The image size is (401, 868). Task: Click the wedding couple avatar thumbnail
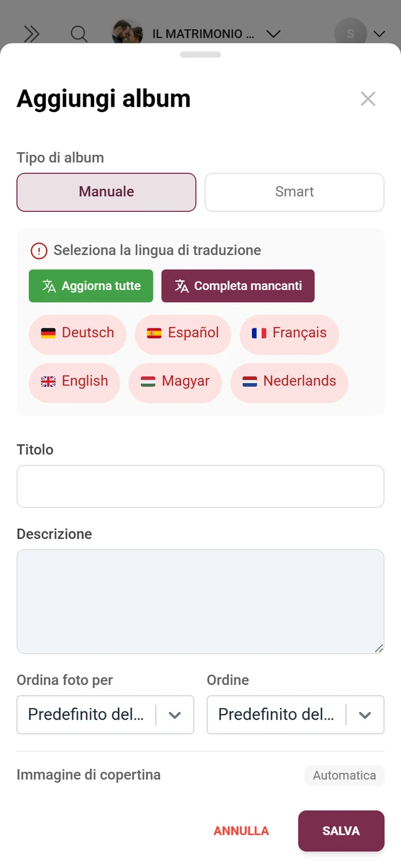tap(127, 33)
